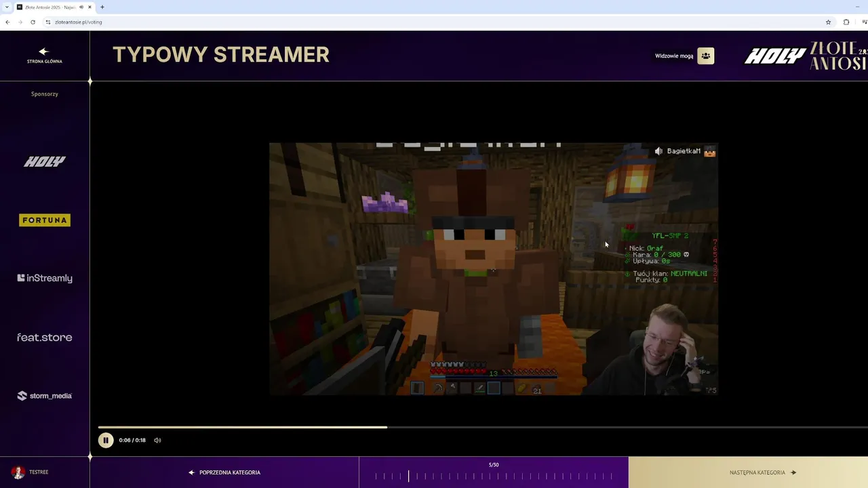Go to Poprzednia Kategoria
Viewport: 868px width, 488px height.
224,472
